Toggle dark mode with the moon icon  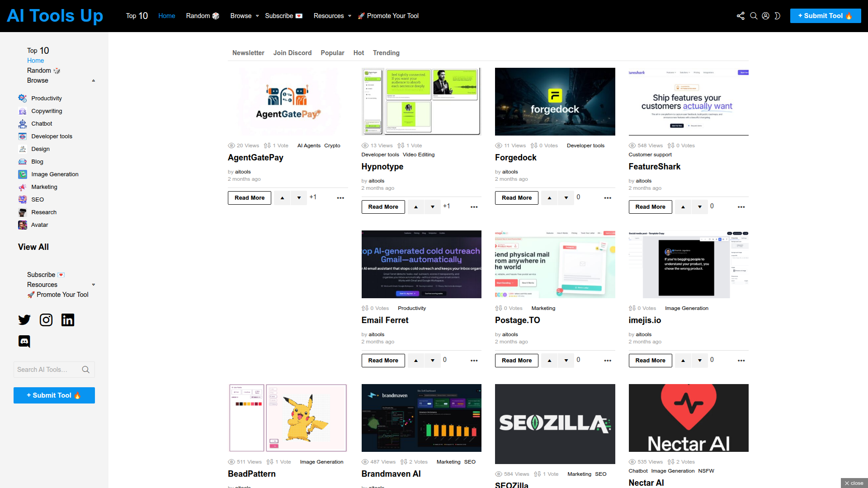[777, 16]
